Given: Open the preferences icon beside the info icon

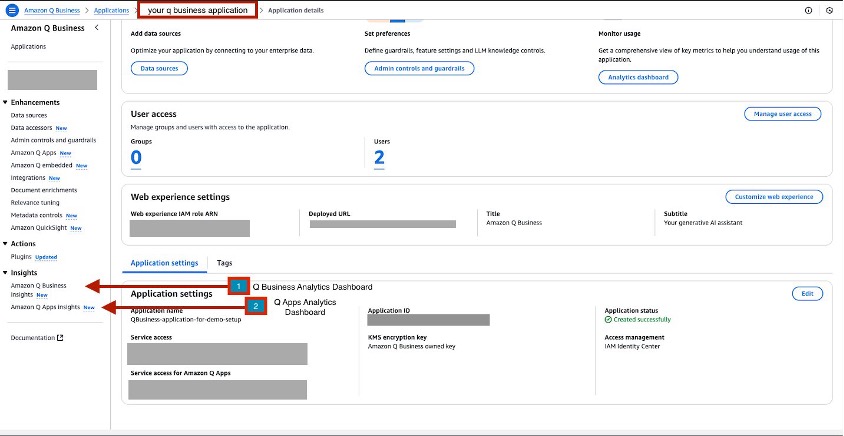Looking at the screenshot, I should point(829,10).
